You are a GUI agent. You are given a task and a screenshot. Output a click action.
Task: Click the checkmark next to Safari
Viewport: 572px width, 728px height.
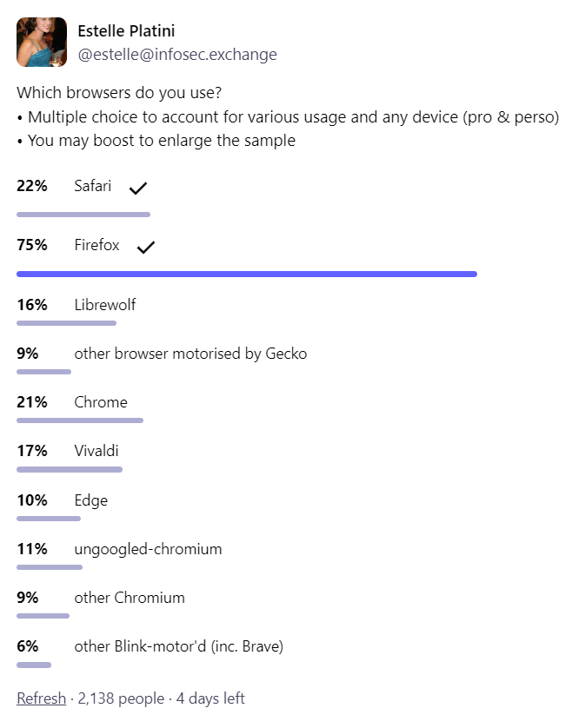pos(138,188)
